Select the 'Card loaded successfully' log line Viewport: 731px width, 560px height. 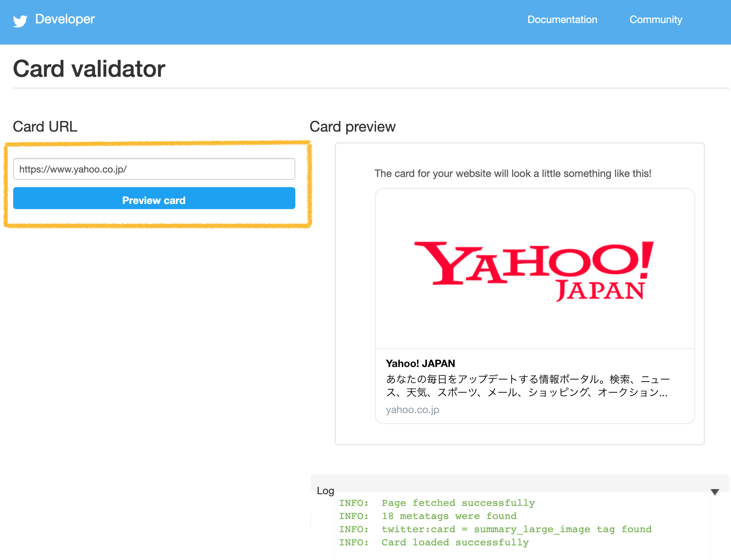(x=434, y=542)
